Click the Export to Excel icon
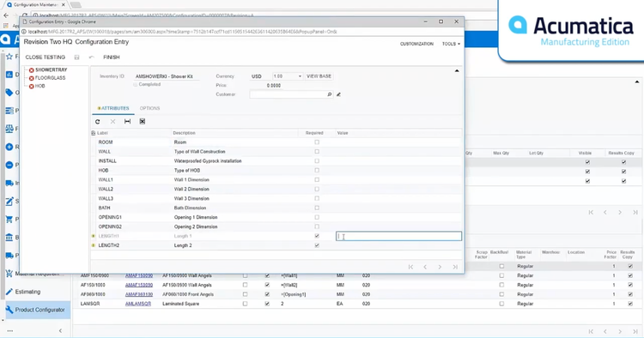Screen dimensions: 644x338 [142, 122]
